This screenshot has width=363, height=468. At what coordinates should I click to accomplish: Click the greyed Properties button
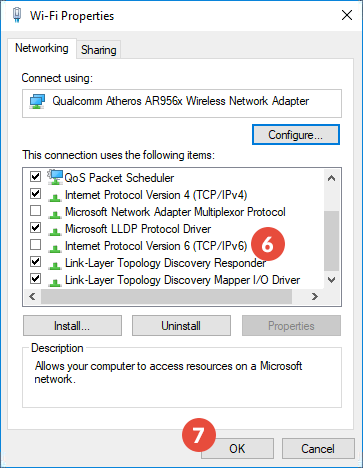[291, 326]
